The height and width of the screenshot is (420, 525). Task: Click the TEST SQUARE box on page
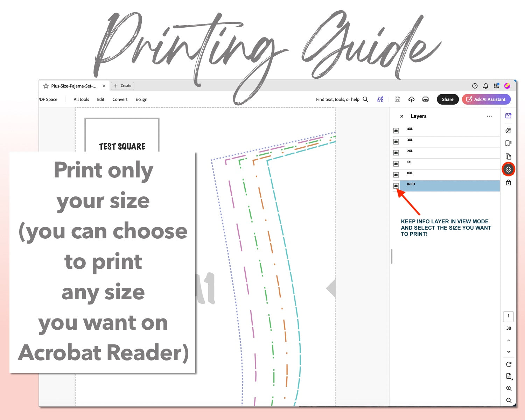(122, 135)
